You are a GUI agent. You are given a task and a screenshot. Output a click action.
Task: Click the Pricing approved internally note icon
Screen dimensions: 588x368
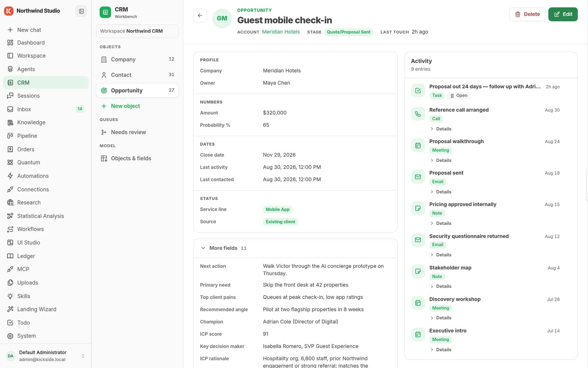(x=418, y=208)
